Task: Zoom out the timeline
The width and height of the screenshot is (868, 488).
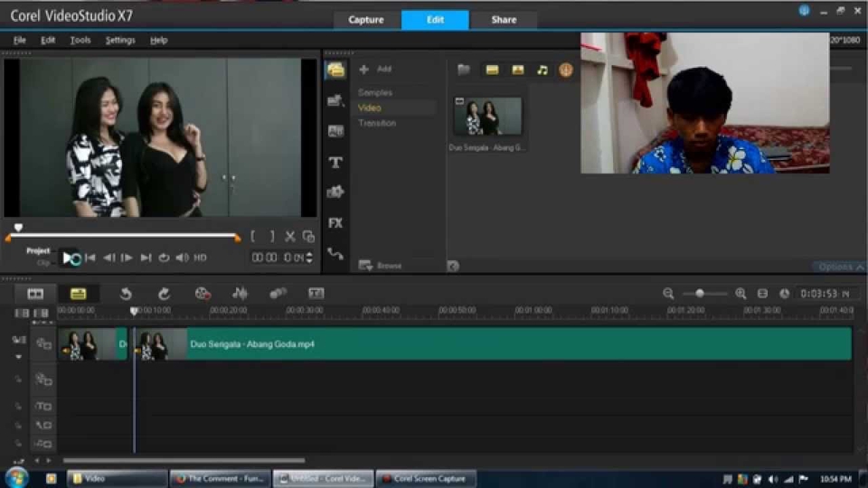Action: pos(668,294)
